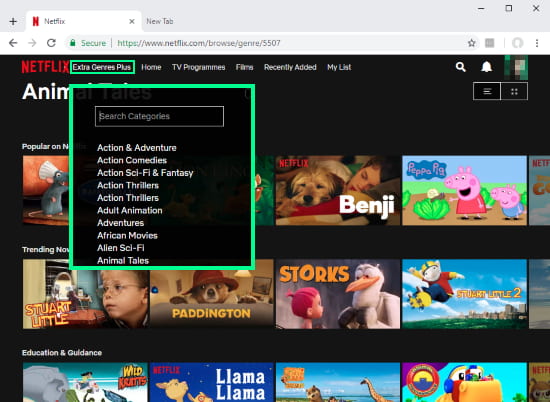Screen dimensions: 550x402
Task: Open the Storks thumbnail
Action: point(338,294)
